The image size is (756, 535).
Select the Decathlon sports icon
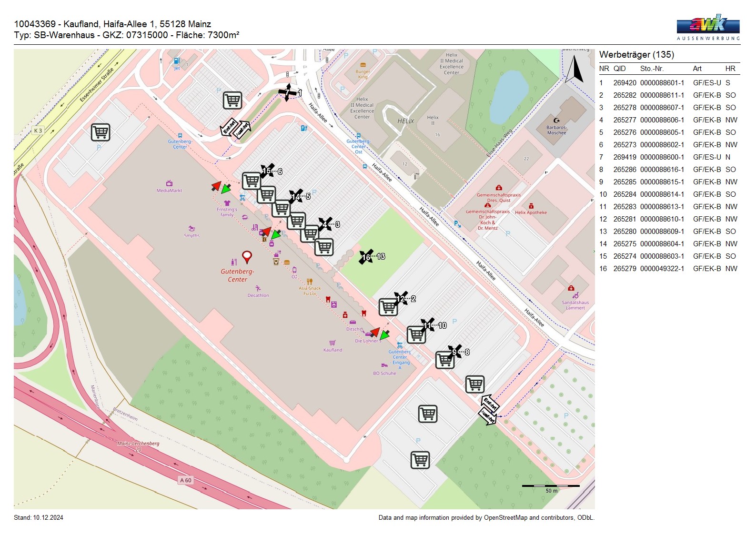coord(258,288)
